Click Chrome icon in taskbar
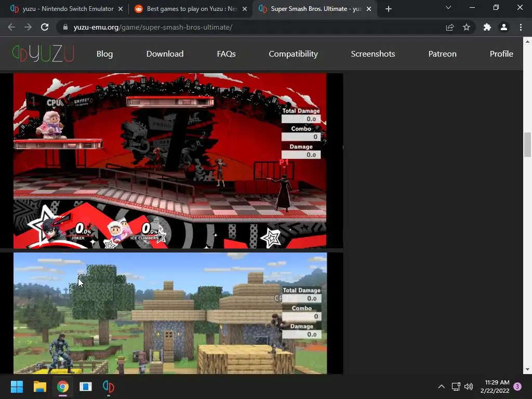Image resolution: width=532 pixels, height=399 pixels. tap(63, 387)
